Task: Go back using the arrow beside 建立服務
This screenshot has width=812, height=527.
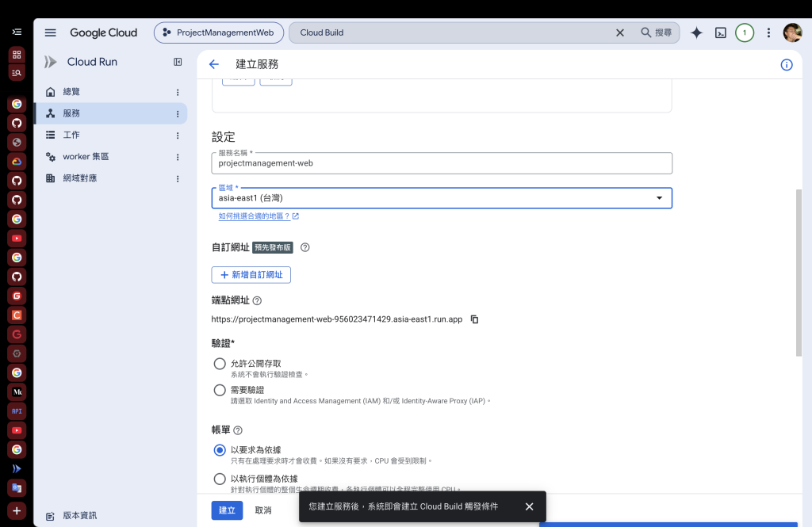Action: pos(214,64)
